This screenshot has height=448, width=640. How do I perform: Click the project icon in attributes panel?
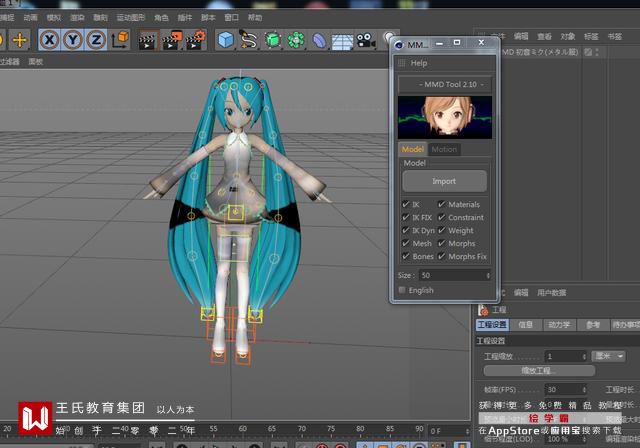(484, 310)
